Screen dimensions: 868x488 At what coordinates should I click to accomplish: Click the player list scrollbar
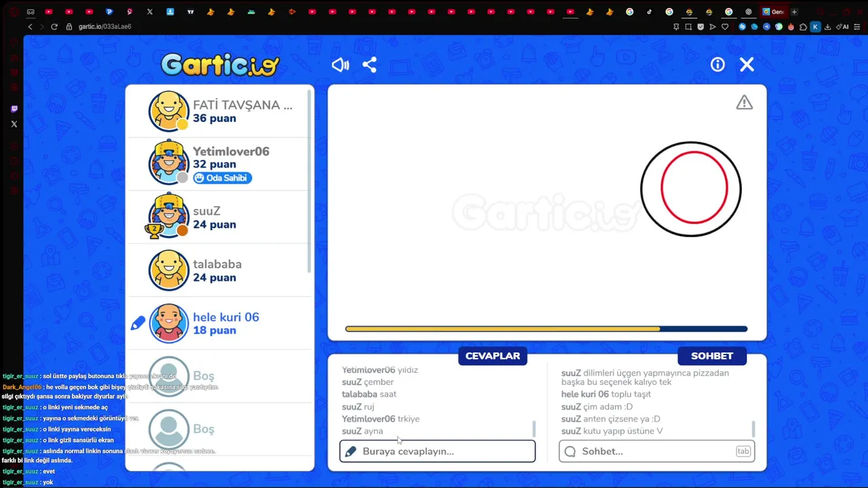[310, 182]
